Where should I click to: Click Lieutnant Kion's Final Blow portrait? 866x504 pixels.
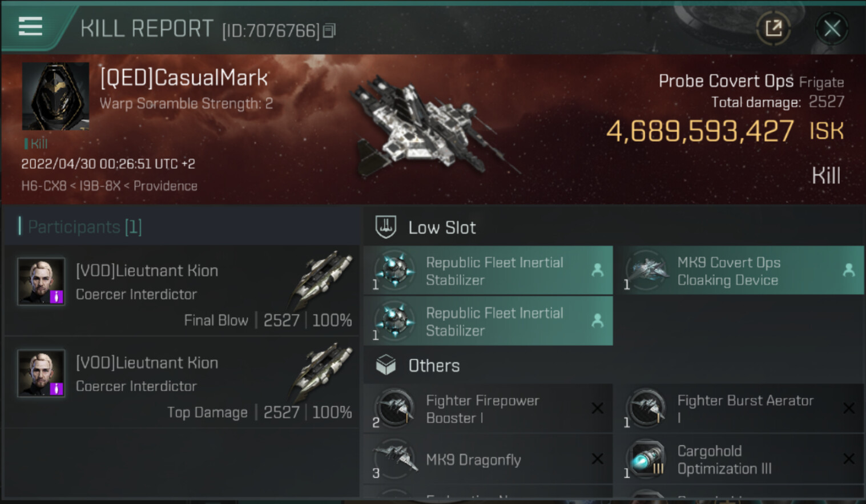coord(41,281)
